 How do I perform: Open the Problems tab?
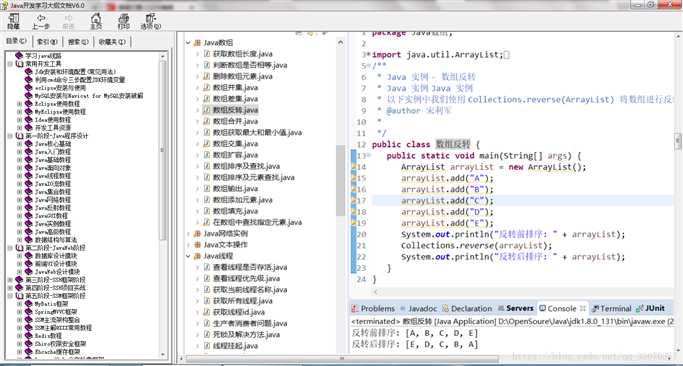pos(373,308)
